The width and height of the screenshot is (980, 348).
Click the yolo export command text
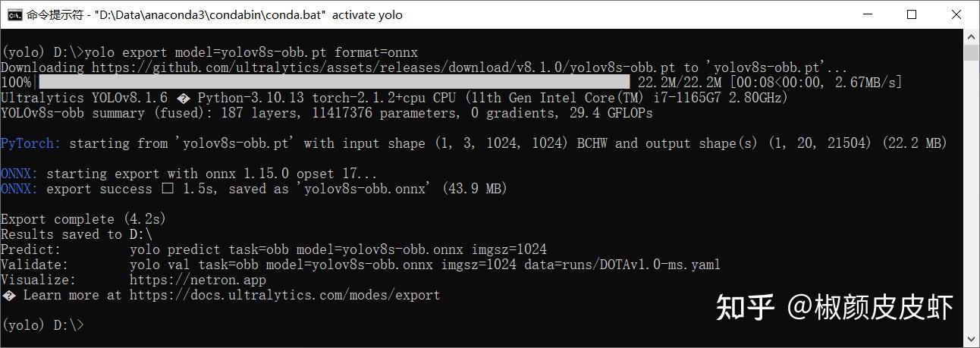tap(251, 52)
